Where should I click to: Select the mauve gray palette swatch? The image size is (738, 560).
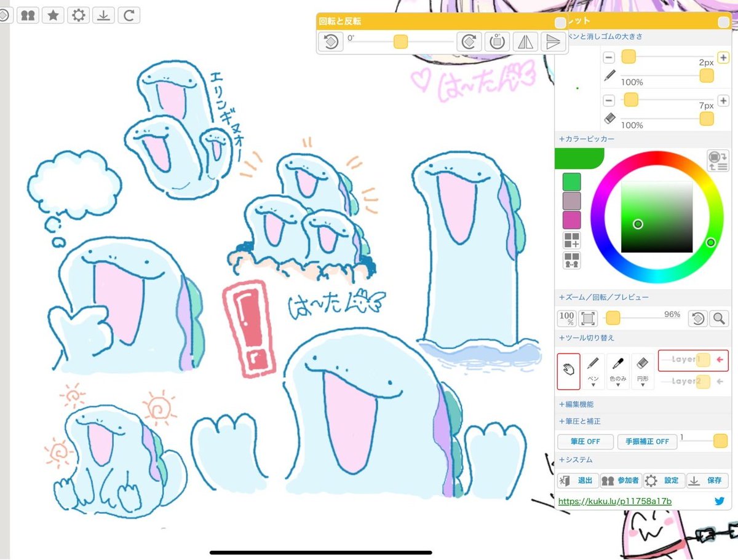pyautogui.click(x=572, y=201)
